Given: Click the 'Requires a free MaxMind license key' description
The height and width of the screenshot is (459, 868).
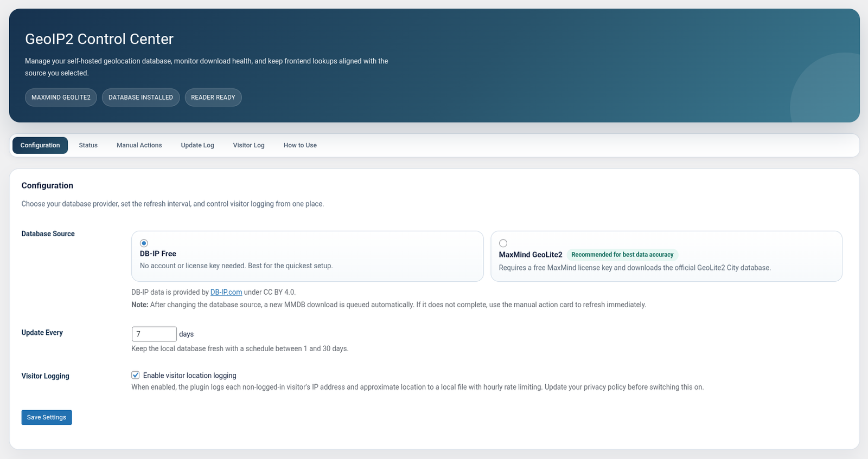Looking at the screenshot, I should click(635, 268).
